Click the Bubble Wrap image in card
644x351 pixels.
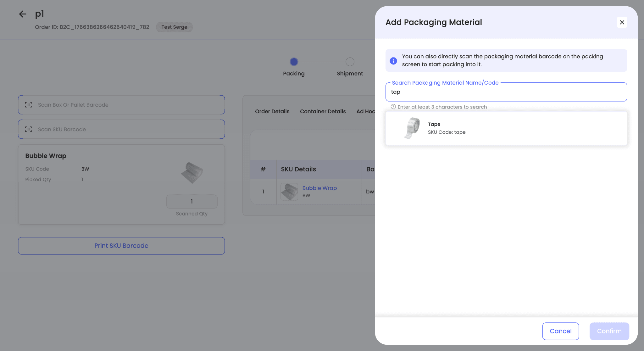192,173
